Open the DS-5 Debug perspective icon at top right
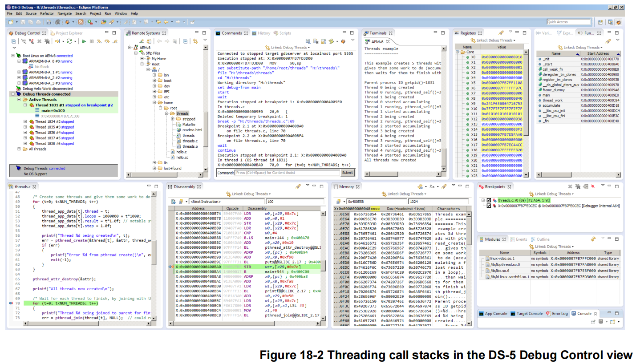The image size is (636, 364). [x=618, y=22]
